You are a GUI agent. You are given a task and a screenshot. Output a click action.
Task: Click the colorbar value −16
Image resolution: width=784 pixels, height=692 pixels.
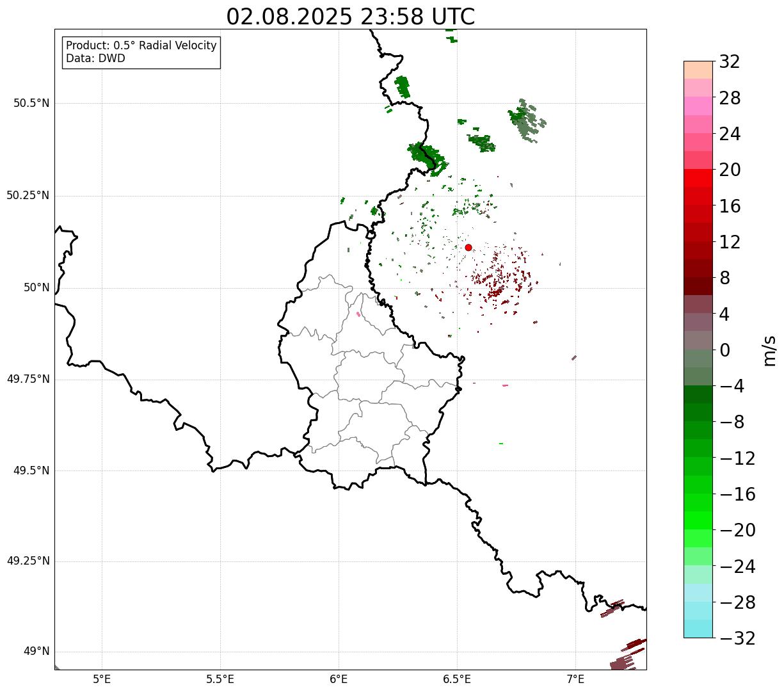click(737, 494)
